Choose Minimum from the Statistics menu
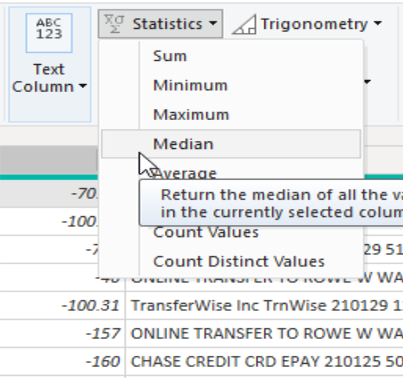This screenshot has height=378, width=403. pos(231,85)
